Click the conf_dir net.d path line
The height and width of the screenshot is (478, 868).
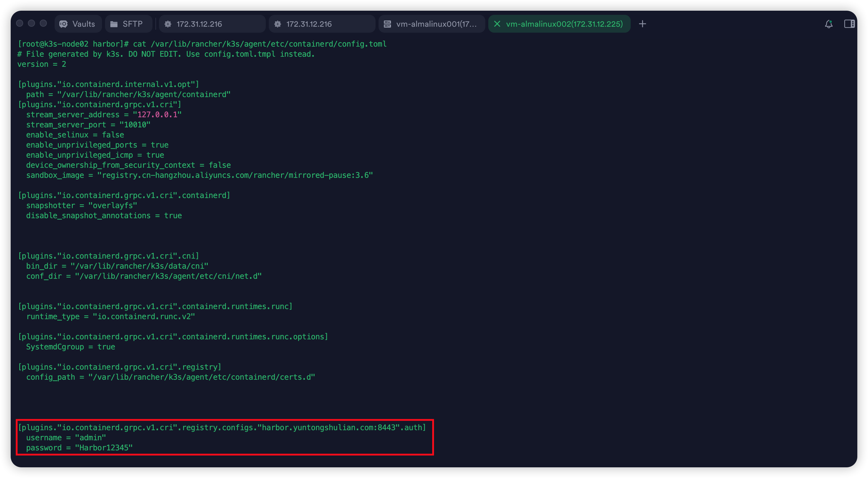tap(144, 276)
